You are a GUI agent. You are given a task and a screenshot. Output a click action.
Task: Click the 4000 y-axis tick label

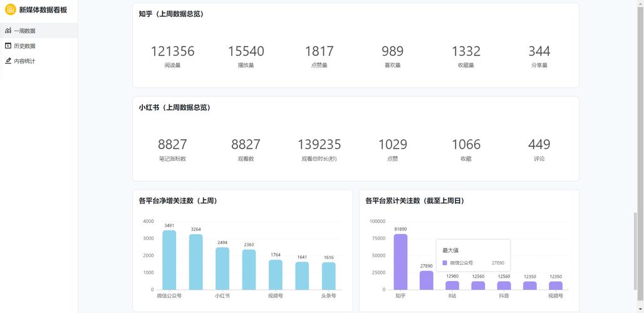148,222
